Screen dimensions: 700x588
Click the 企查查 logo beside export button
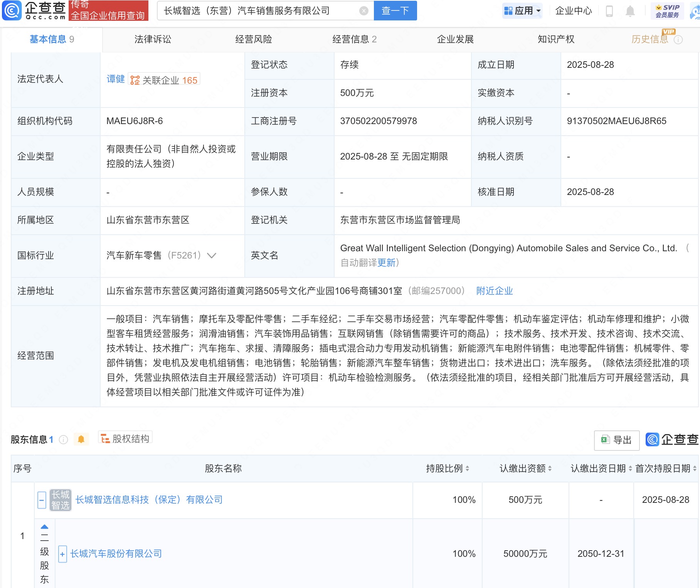pos(672,440)
